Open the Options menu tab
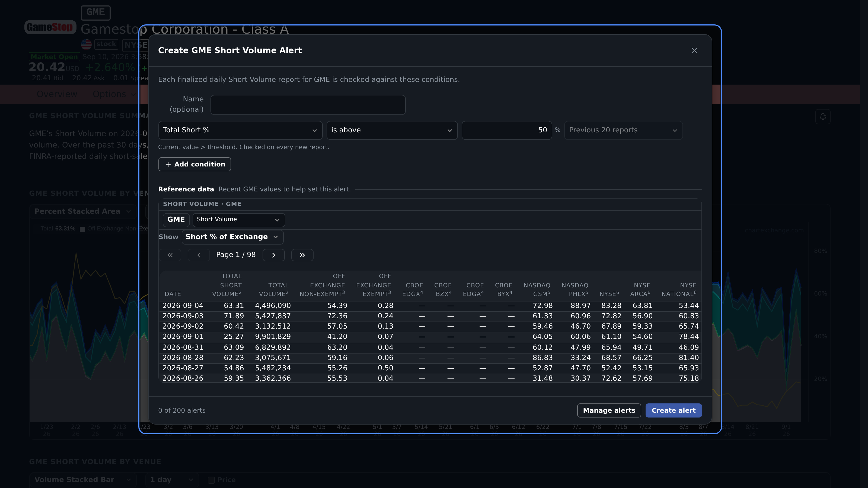 [x=114, y=94]
